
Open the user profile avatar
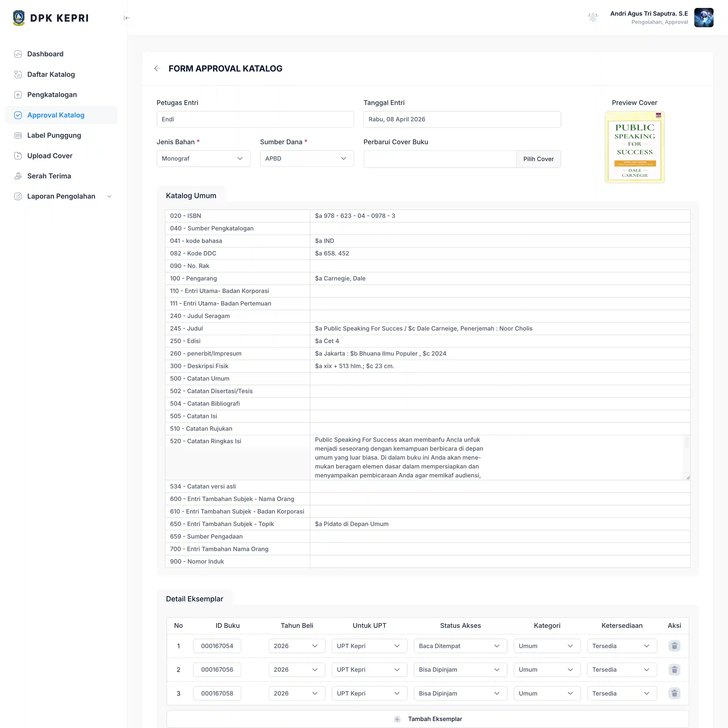coord(703,18)
